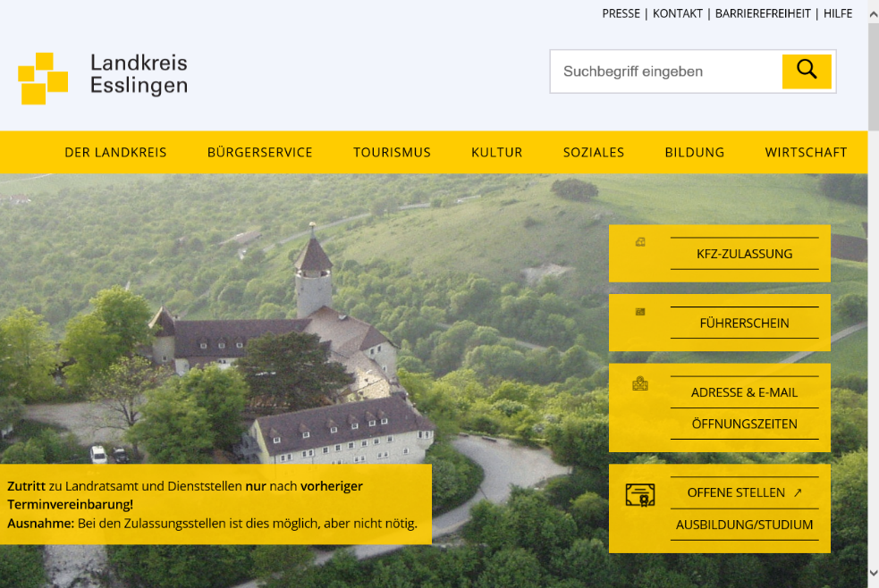
Task: Click the Landkreis Esslingen logo squares
Action: point(43,78)
